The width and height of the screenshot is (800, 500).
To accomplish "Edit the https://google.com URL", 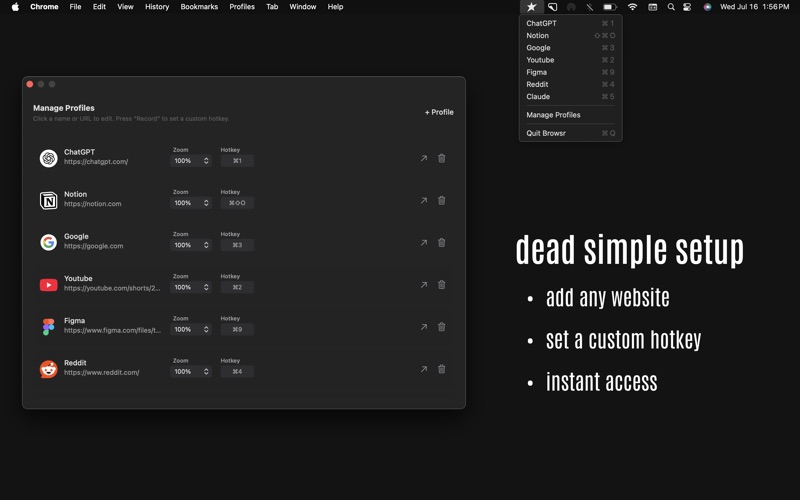I will (x=93, y=246).
